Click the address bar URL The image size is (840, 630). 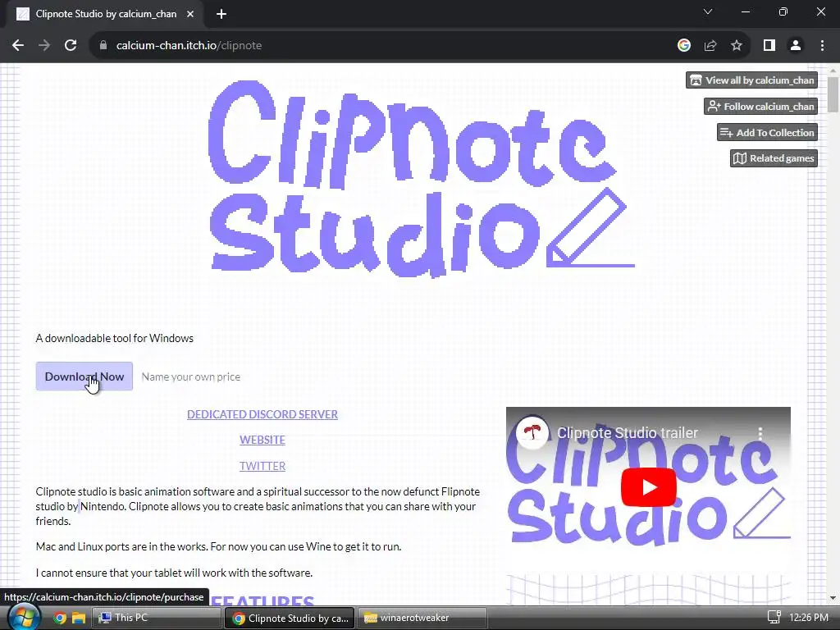(189, 46)
